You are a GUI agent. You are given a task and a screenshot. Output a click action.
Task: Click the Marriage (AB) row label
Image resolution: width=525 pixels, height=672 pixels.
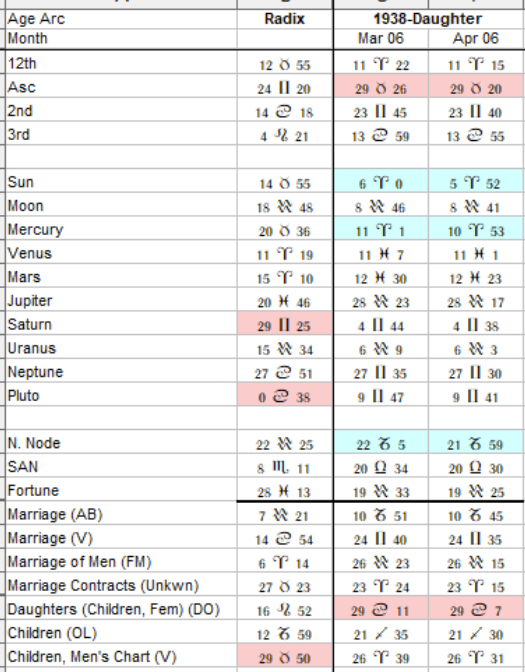[x=55, y=514]
